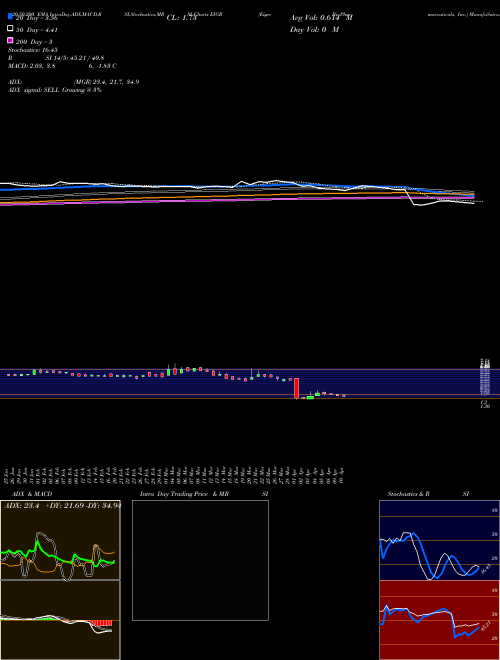Click the white 50 Day EMA legend swatch
The width and height of the screenshot is (500, 660).
(10, 29)
